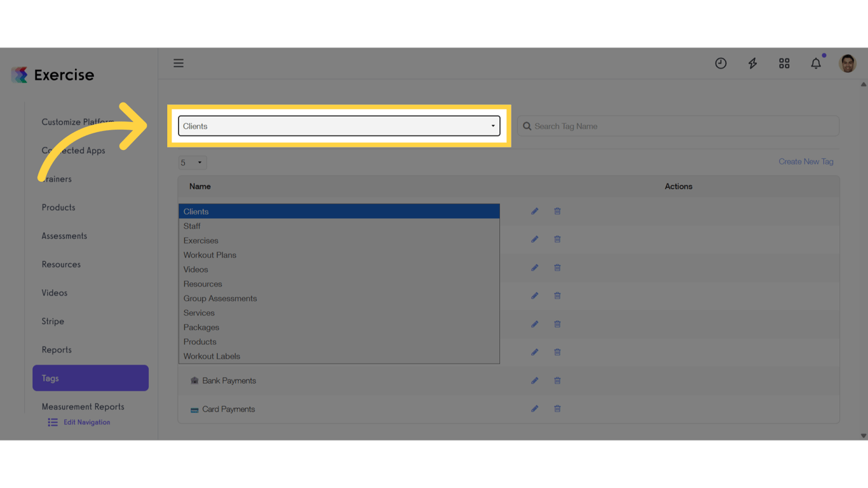Delete the Card Payments tag with trash icon
This screenshot has height=488, width=868.
557,409
